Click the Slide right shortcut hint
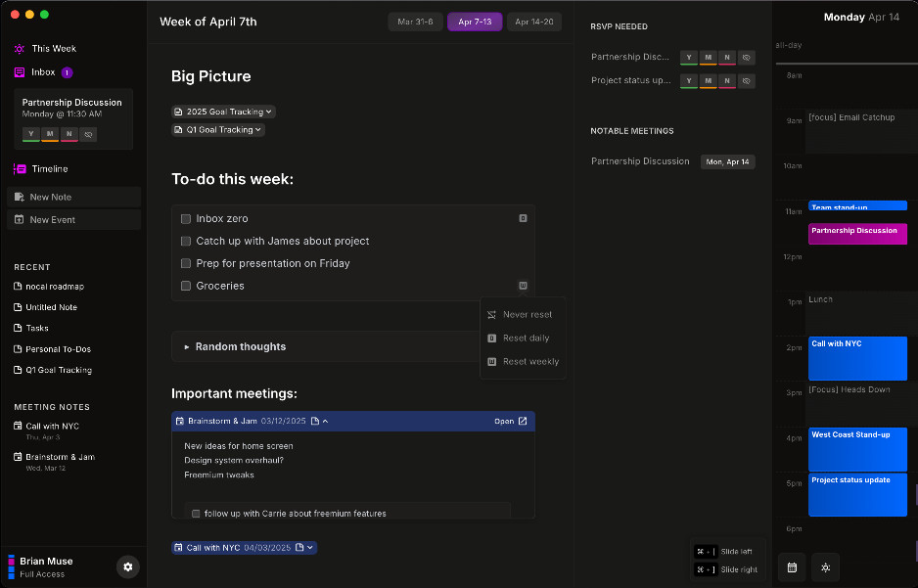Screen dimensions: 918x588 click(725, 569)
